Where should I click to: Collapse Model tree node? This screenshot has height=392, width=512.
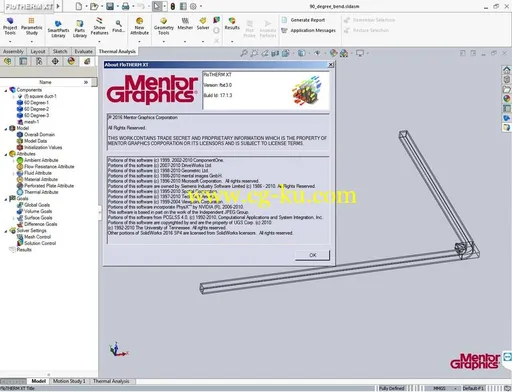pyautogui.click(x=6, y=128)
